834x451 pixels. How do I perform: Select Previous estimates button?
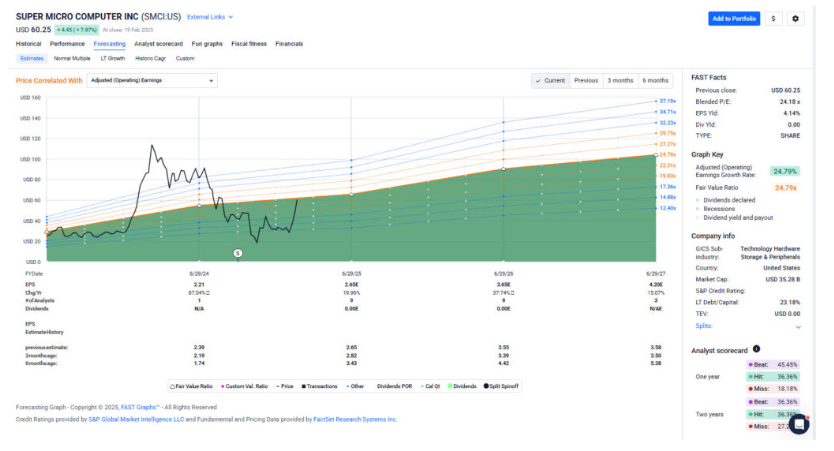(586, 80)
